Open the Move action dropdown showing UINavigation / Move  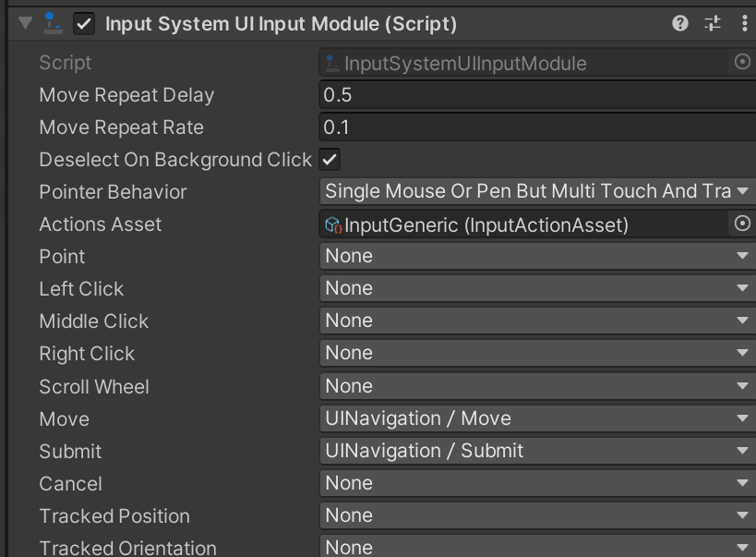tap(537, 418)
